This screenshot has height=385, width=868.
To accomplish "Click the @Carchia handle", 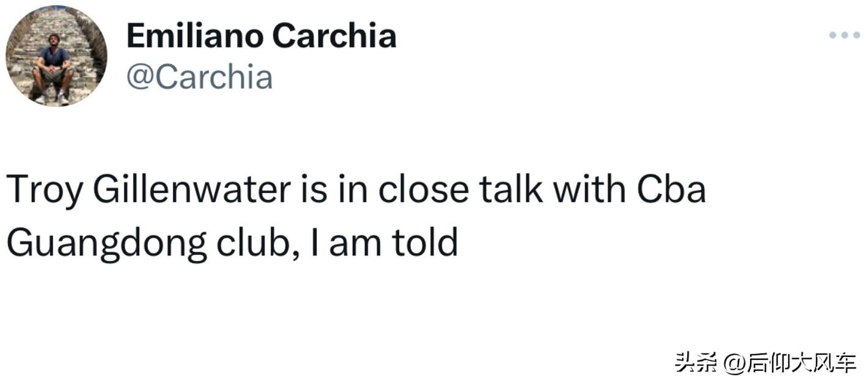I will tap(199, 78).
